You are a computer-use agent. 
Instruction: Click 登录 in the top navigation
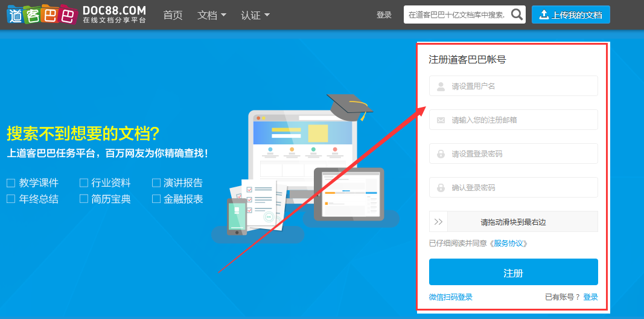[x=384, y=15]
